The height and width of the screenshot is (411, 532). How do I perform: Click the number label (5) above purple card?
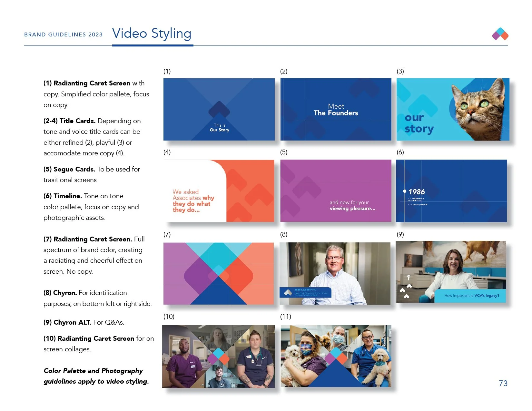(x=283, y=152)
